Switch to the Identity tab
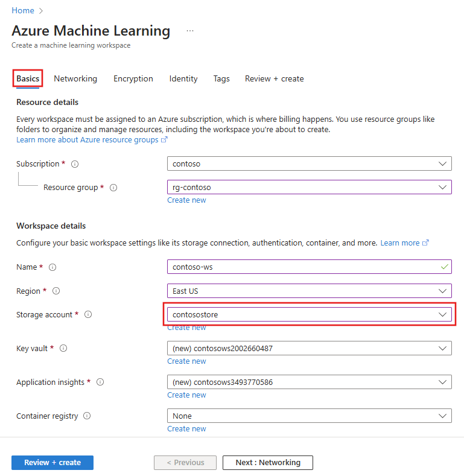 (183, 78)
